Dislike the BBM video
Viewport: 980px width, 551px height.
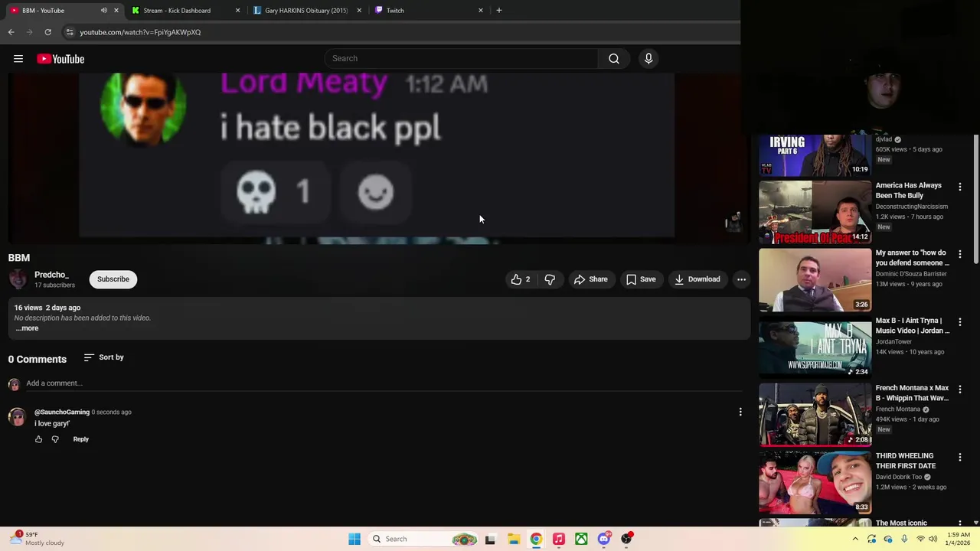pyautogui.click(x=550, y=279)
